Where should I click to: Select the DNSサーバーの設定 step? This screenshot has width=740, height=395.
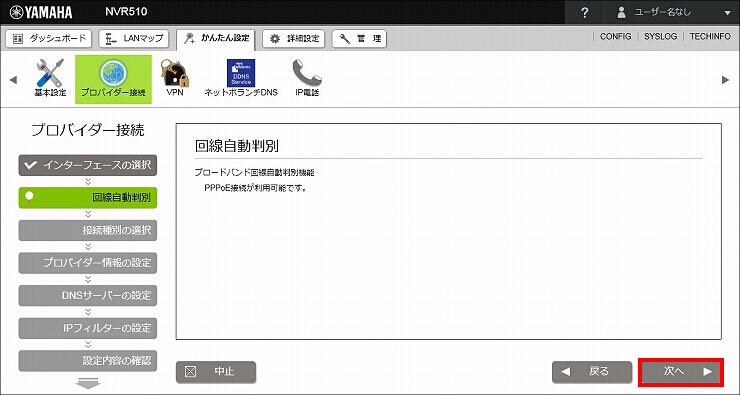[88, 295]
